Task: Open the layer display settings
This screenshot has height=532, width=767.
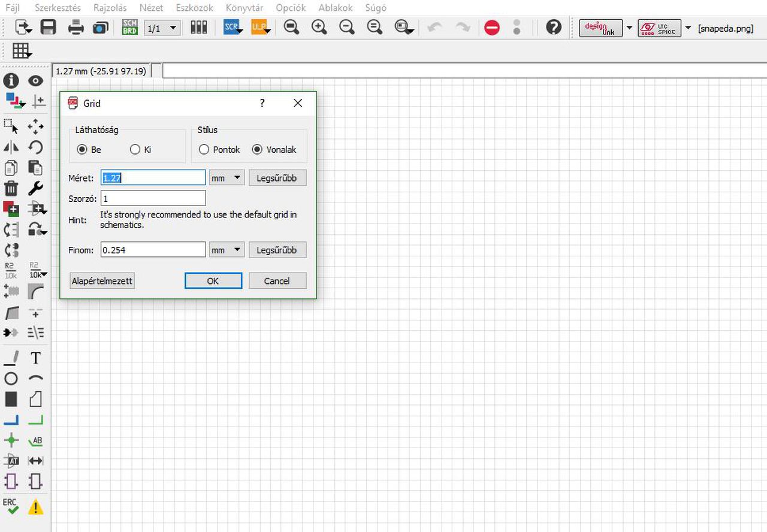Action: click(14, 101)
